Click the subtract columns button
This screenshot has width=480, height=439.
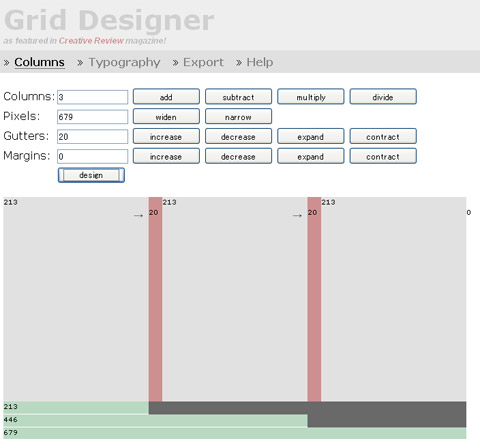click(x=238, y=97)
